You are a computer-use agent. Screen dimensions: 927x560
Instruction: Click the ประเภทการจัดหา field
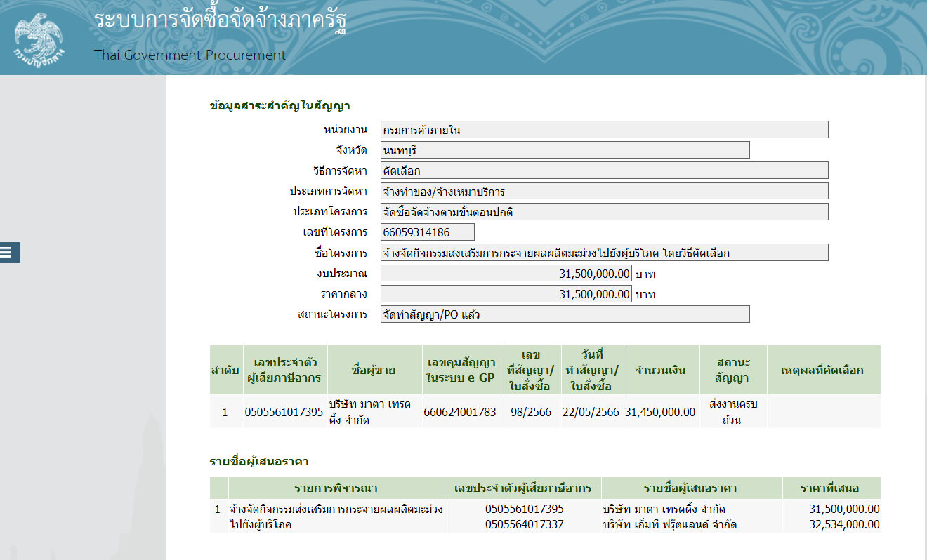tap(604, 192)
